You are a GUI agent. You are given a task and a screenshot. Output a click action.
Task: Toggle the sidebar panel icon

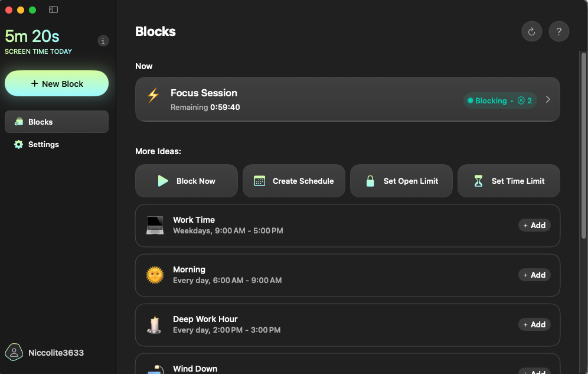coord(53,10)
